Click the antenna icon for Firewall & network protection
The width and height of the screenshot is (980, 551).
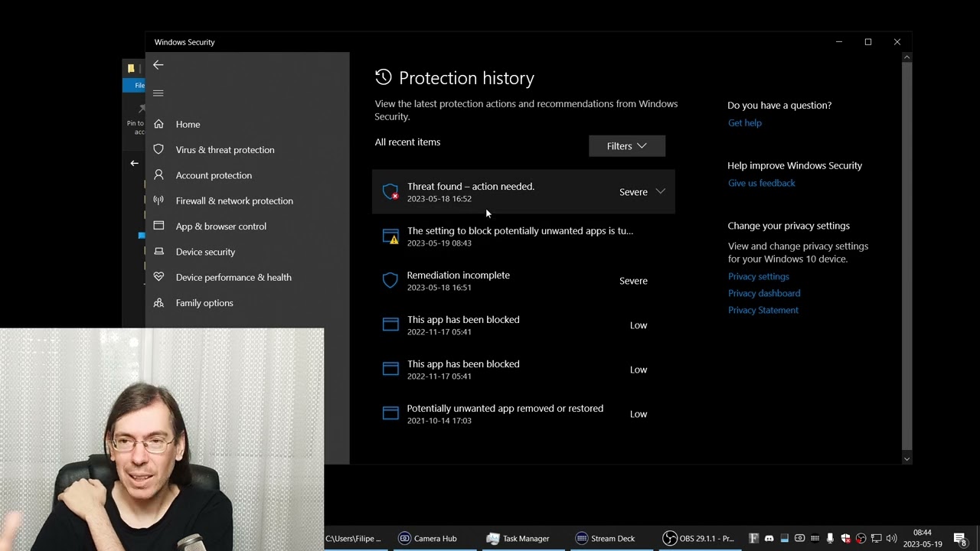point(158,201)
